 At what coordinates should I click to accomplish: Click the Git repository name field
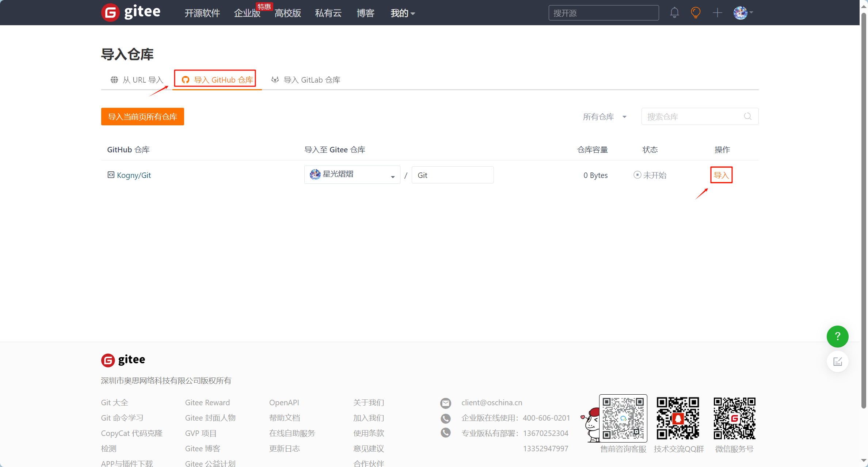(x=453, y=175)
